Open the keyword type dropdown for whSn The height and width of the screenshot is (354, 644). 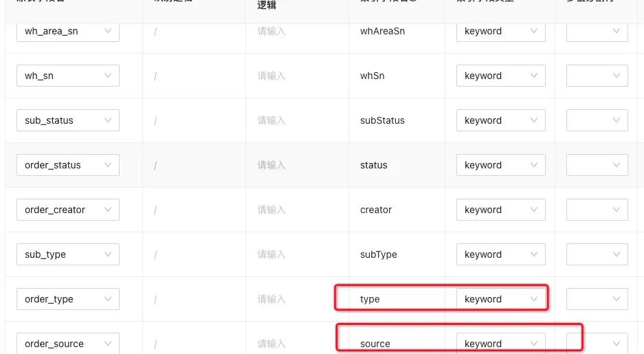(x=500, y=76)
